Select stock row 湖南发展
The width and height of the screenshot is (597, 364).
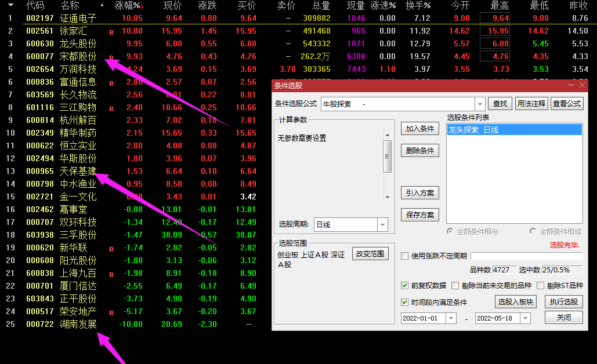[x=136, y=324]
